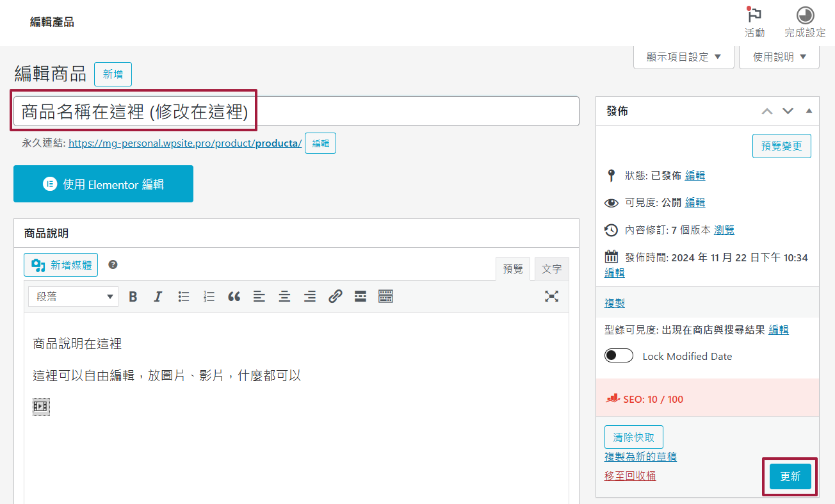Open the 段落 paragraph style dropdown
The height and width of the screenshot is (504, 835).
coord(72,296)
